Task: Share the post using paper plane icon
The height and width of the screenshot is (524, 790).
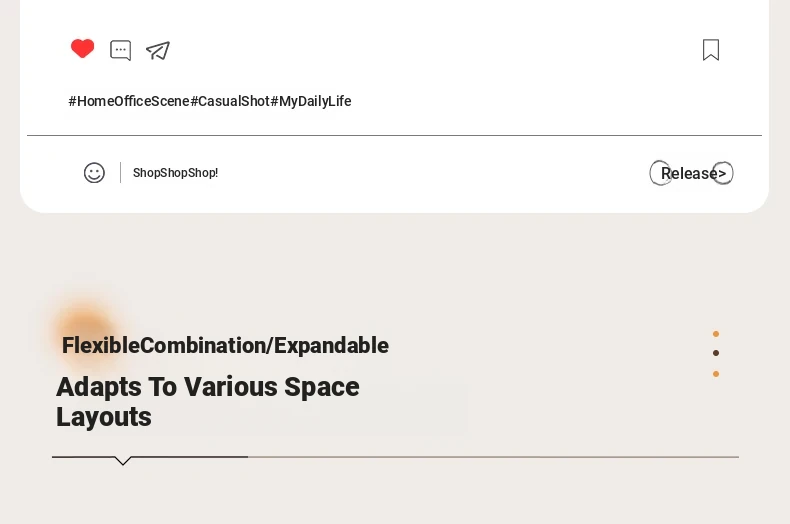Action: pos(158,50)
